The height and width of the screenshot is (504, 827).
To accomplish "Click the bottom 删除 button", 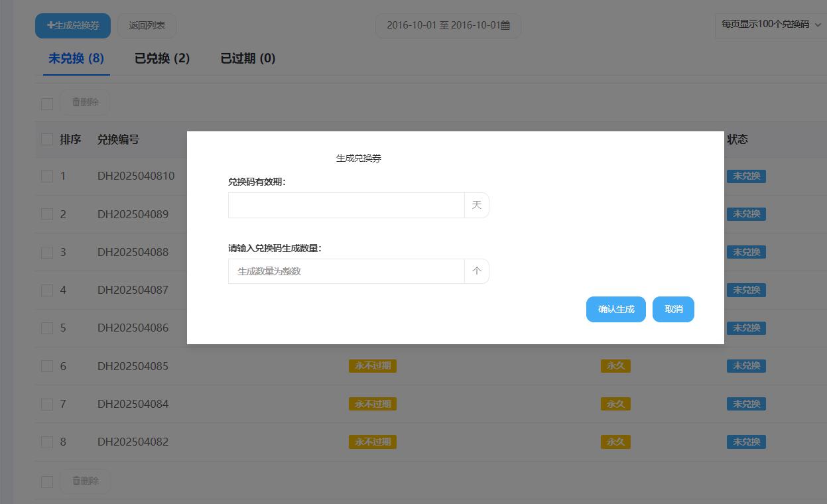I will (x=85, y=481).
